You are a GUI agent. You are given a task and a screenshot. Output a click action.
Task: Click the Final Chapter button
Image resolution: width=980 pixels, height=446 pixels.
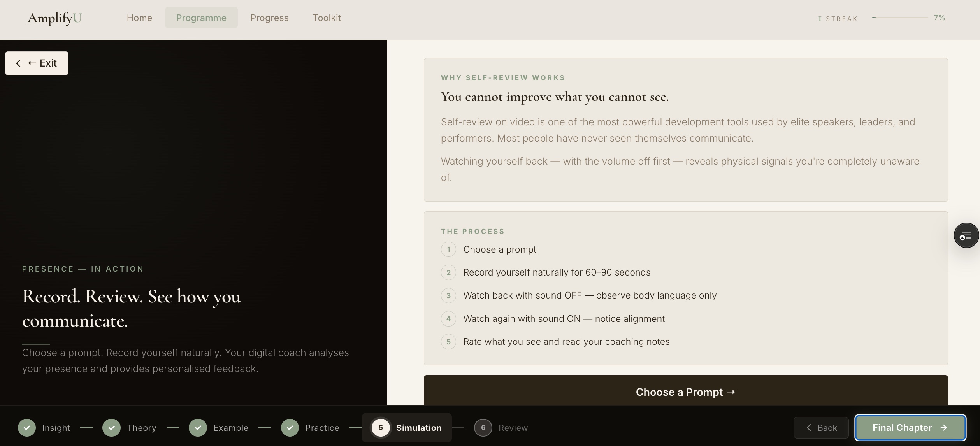[910, 428]
